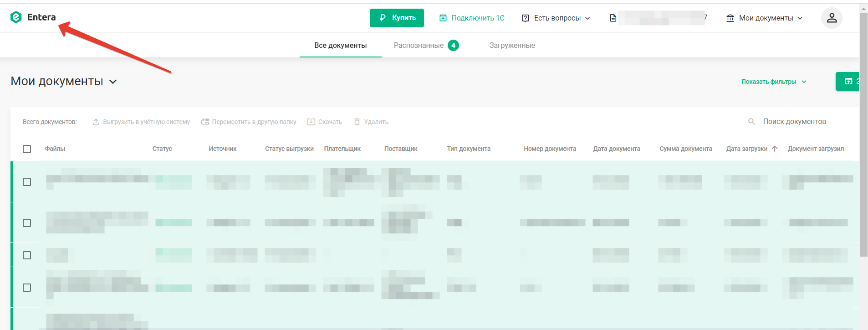This screenshot has width=868, height=330.
Task: Click the Подключить 1С download icon
Action: (x=443, y=18)
